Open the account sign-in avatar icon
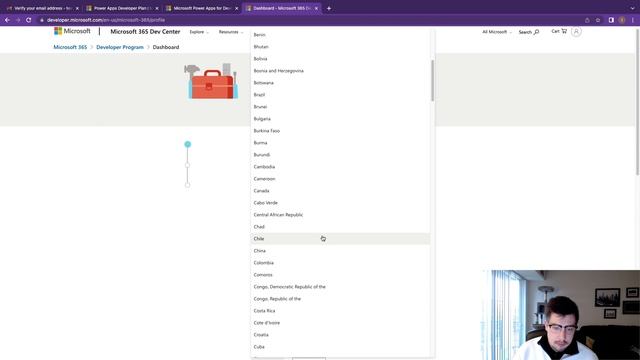Screen dimensions: 640x360 [x=576, y=31]
